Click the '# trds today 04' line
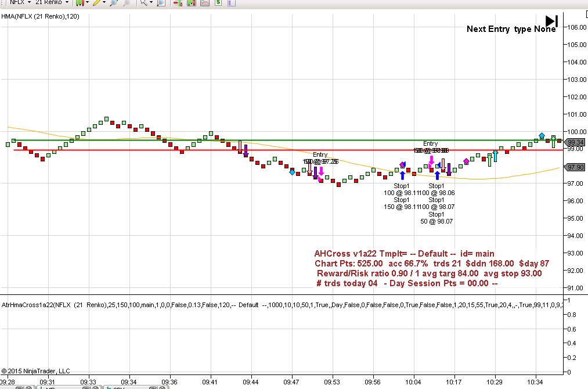This screenshot has width=588, height=389. click(x=407, y=283)
